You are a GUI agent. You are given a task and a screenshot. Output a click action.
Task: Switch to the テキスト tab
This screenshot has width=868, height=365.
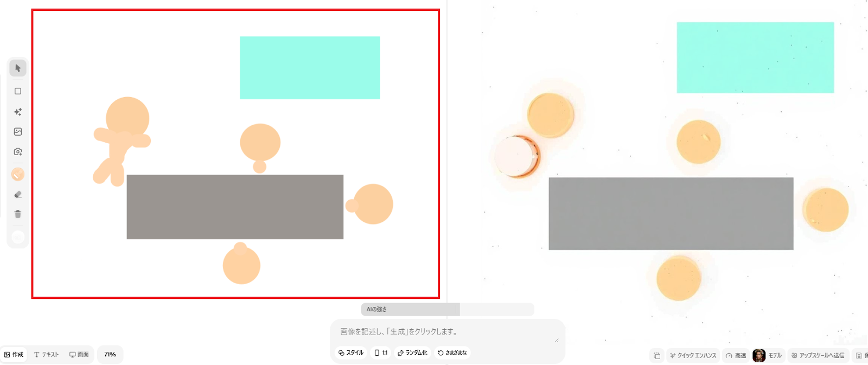pyautogui.click(x=46, y=355)
